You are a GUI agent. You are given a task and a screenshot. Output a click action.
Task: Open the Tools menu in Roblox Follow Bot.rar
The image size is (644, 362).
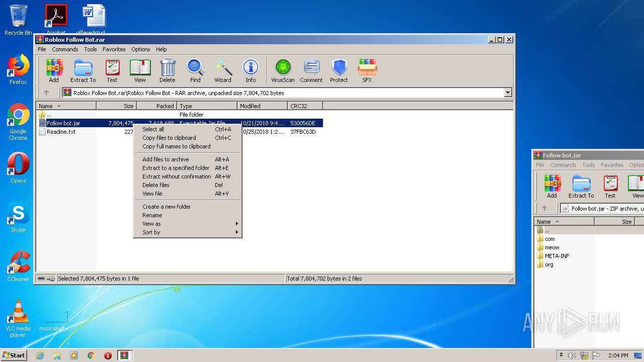pos(91,49)
